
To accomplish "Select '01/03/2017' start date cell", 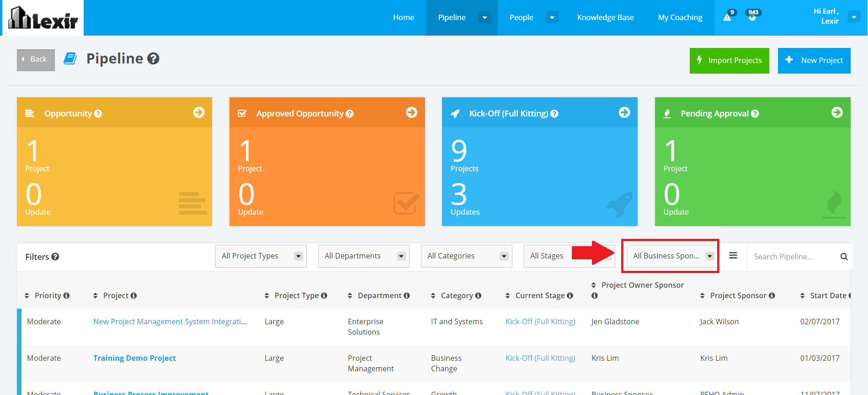I will click(820, 358).
